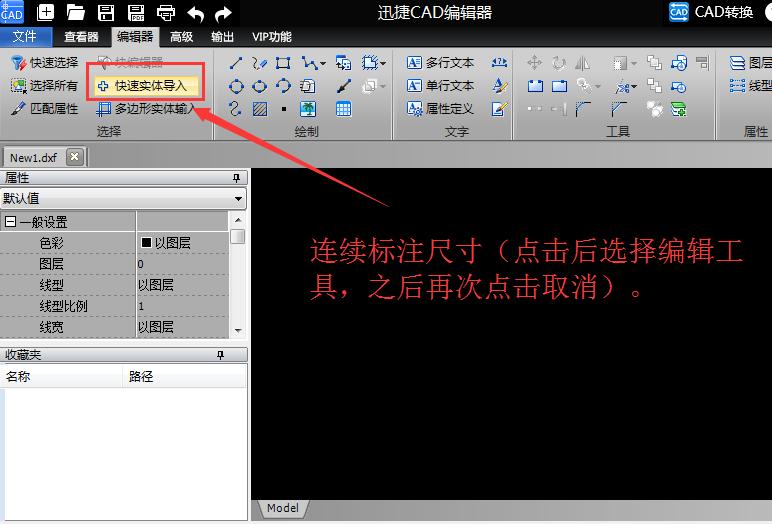Select the Hatch fill tool
The height and width of the screenshot is (524, 772).
pos(260,109)
